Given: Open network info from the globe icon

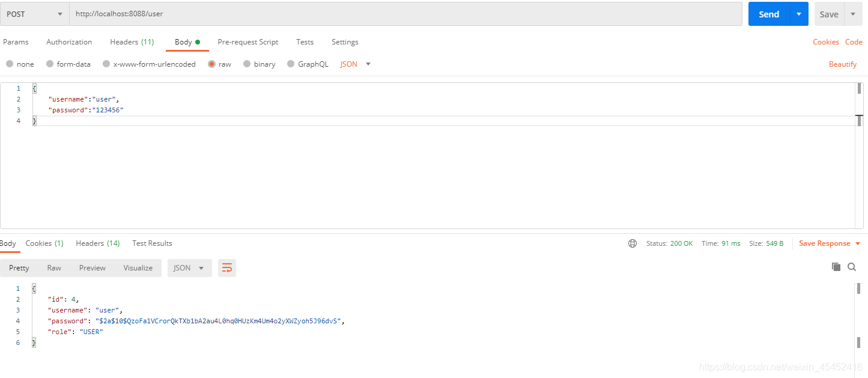Looking at the screenshot, I should tap(633, 243).
